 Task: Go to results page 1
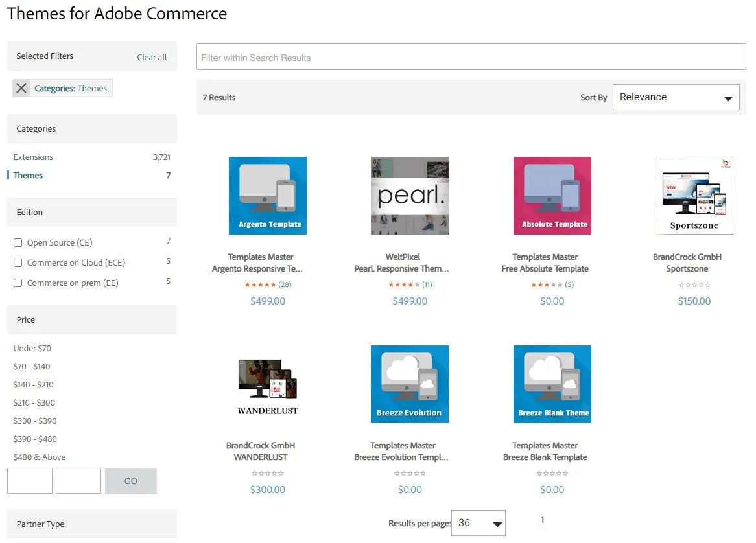(x=543, y=521)
